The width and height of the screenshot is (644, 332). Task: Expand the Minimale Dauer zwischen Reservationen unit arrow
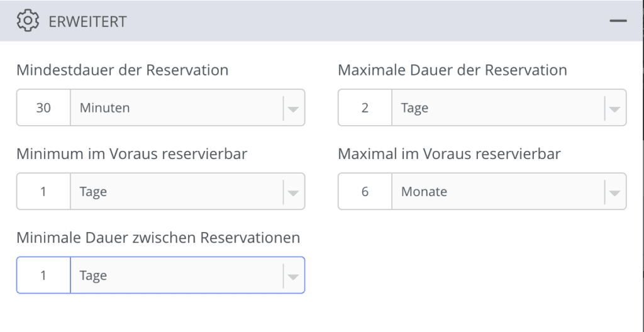pyautogui.click(x=293, y=277)
